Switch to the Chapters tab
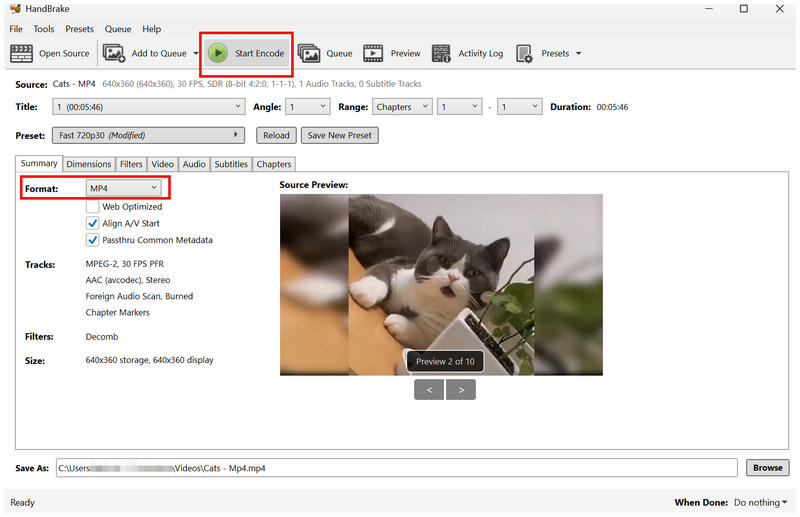800x517 pixels. coord(274,164)
